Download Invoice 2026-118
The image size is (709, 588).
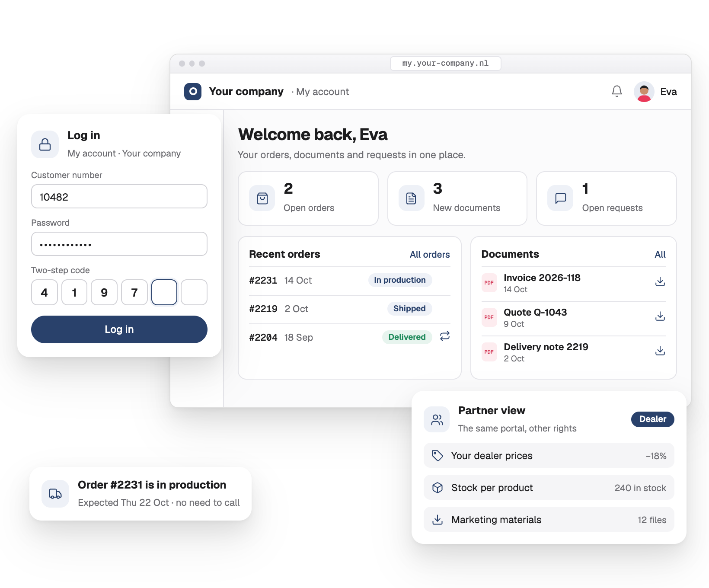tap(660, 282)
